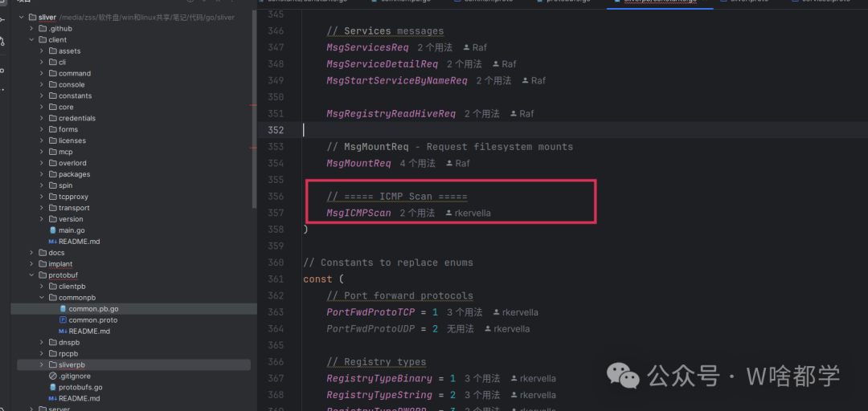Expand the sliverpb folder chevron
868x411 pixels.
coord(42,364)
